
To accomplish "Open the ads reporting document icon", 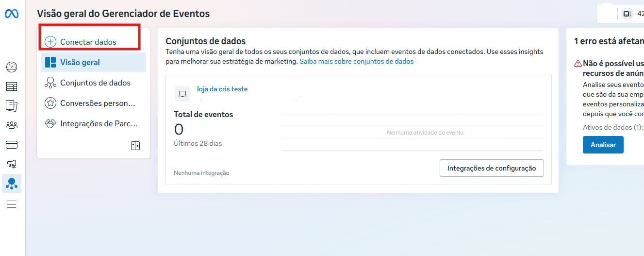I will [12, 105].
